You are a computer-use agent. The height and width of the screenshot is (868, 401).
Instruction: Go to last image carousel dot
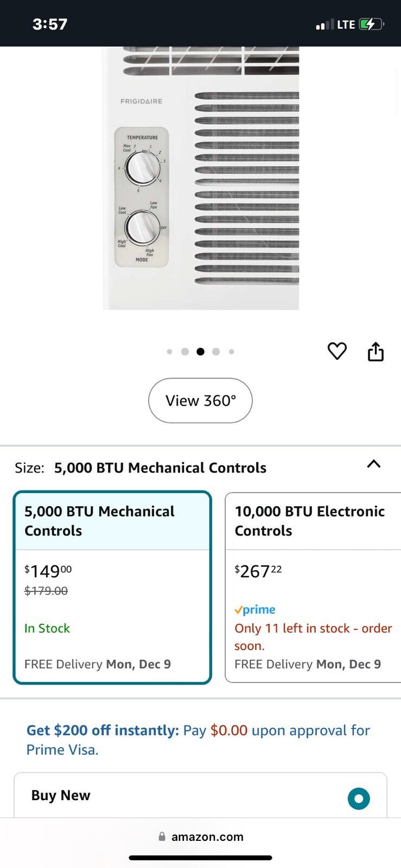[231, 352]
